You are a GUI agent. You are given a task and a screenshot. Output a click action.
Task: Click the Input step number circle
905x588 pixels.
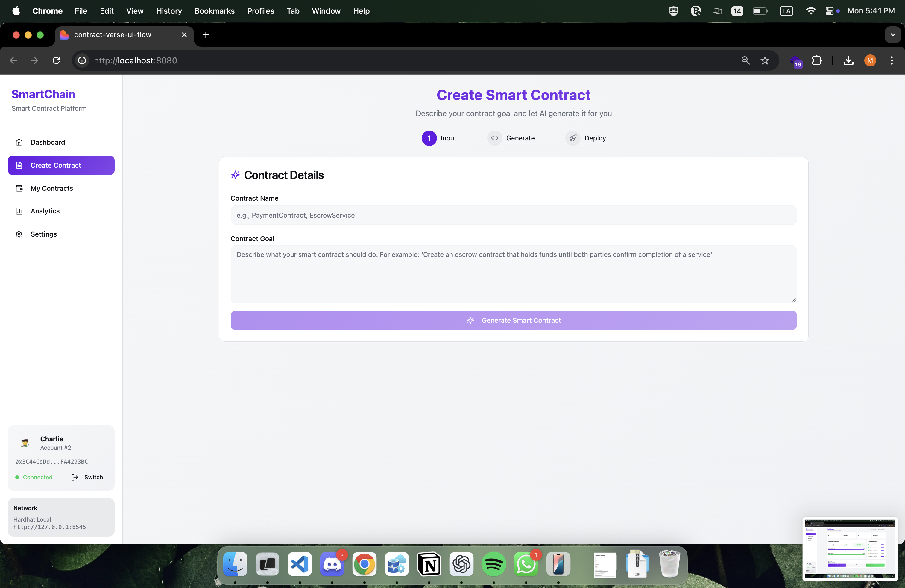(429, 138)
